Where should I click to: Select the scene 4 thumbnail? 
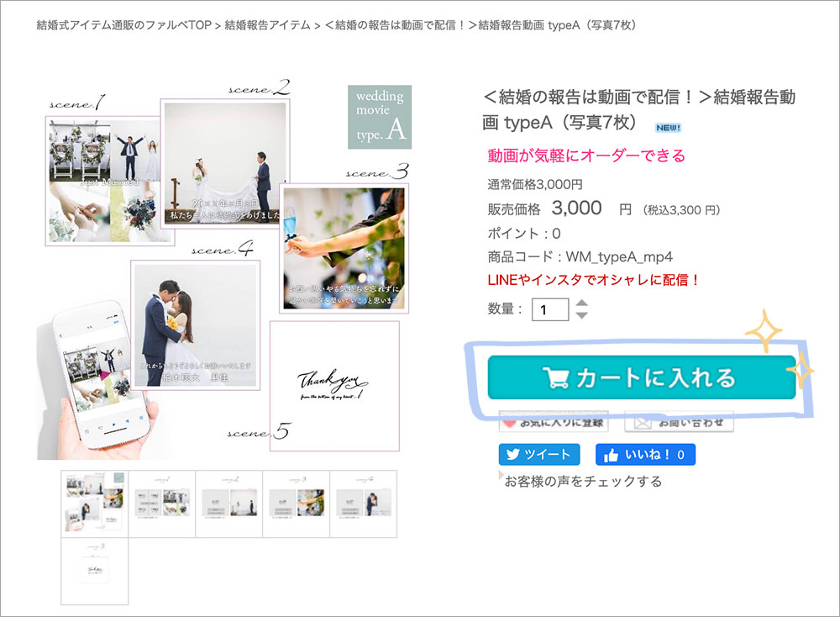pyautogui.click(x=363, y=504)
